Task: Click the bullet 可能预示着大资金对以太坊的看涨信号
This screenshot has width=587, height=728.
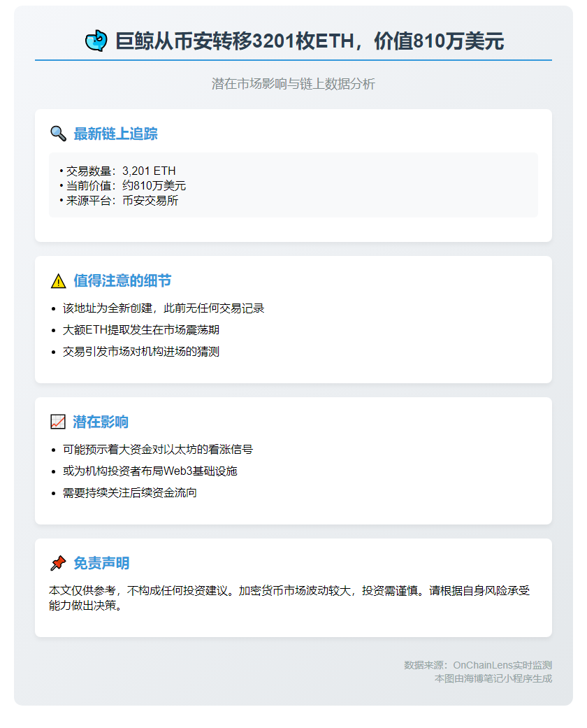Action: 158,450
